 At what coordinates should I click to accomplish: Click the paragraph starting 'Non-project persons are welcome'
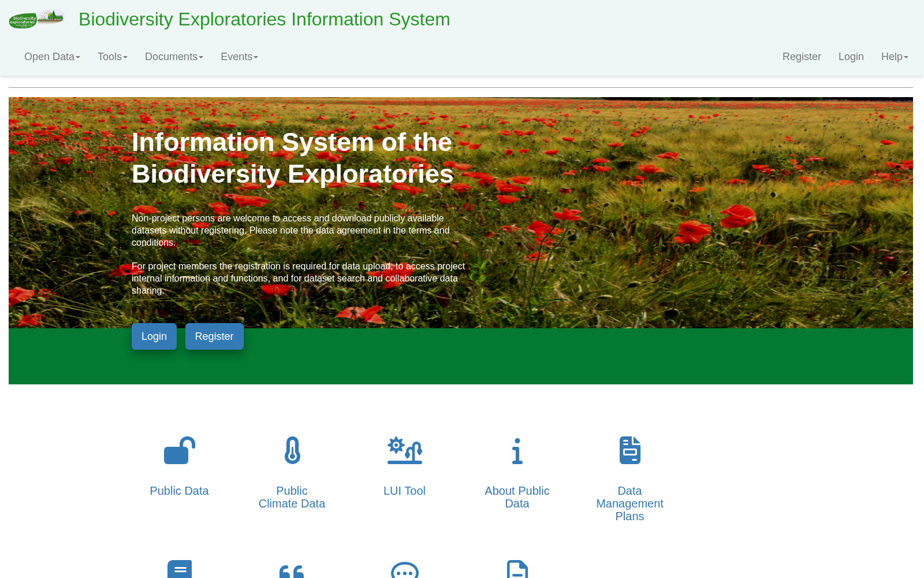[290, 230]
